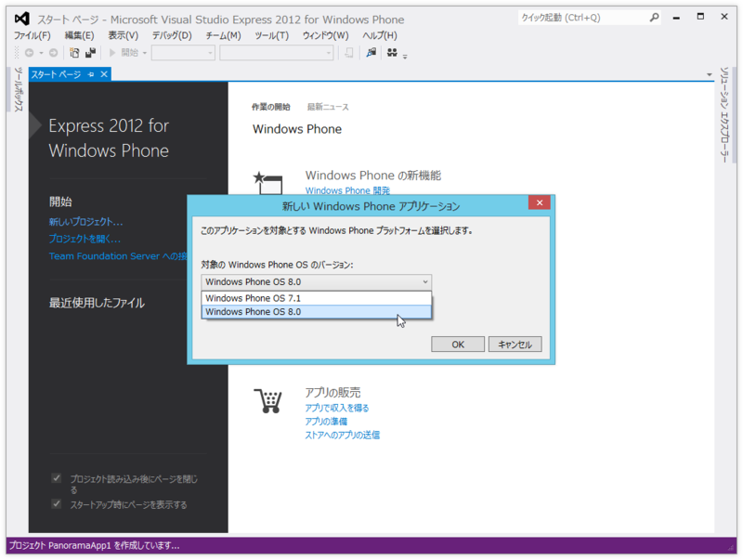The width and height of the screenshot is (743, 560).
Task: Pin the スタート ページ tab
Action: (91, 74)
